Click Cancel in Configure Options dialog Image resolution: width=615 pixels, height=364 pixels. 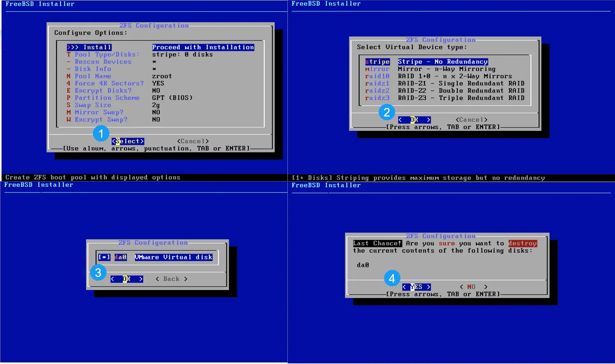[193, 142]
